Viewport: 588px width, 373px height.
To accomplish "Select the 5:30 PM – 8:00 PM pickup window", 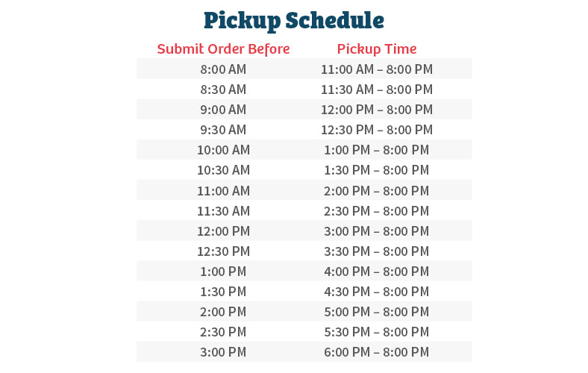I will [x=377, y=332].
